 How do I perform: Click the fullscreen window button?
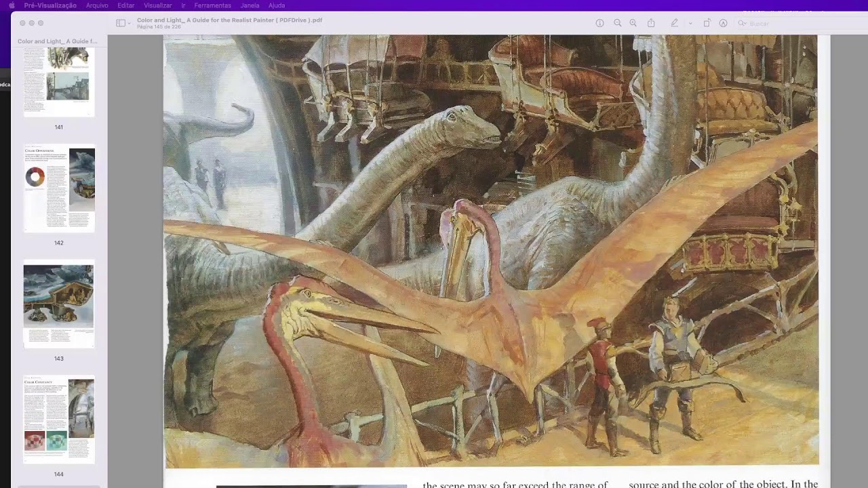41,23
